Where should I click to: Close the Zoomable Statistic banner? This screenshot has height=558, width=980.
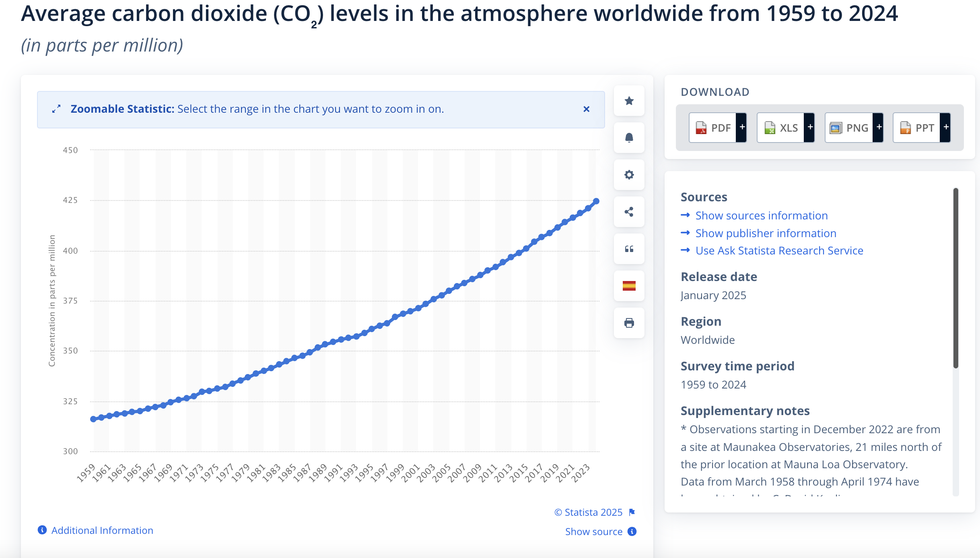tap(587, 109)
